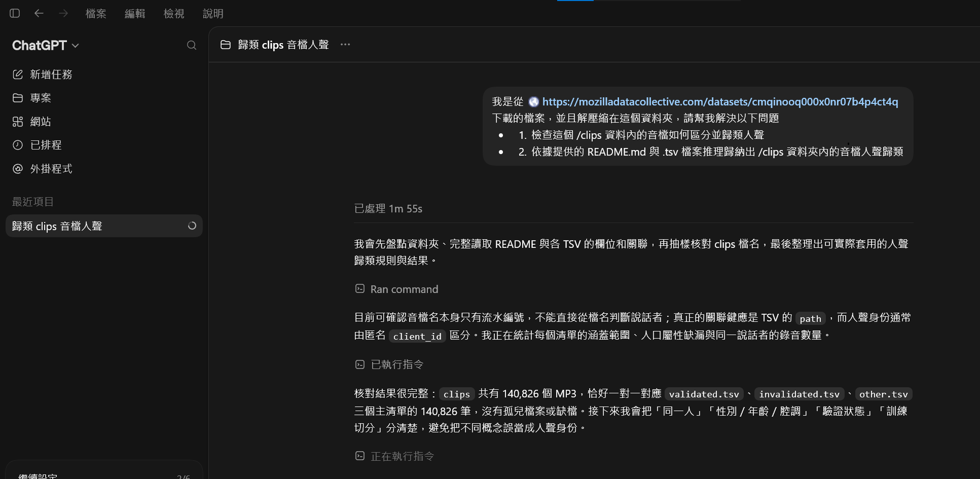Image resolution: width=980 pixels, height=479 pixels.
Task: Select recent item 歸類 clips 音檔人聲
Action: click(104, 226)
